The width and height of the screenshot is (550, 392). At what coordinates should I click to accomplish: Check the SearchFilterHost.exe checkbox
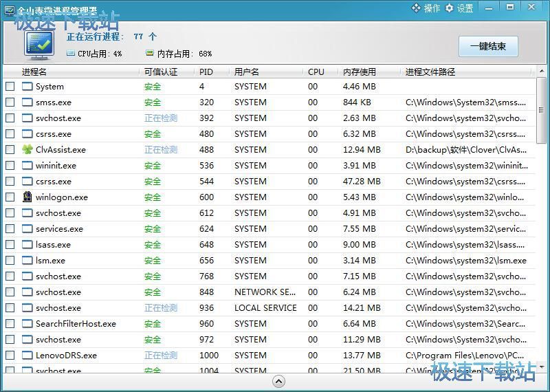pyautogui.click(x=10, y=323)
